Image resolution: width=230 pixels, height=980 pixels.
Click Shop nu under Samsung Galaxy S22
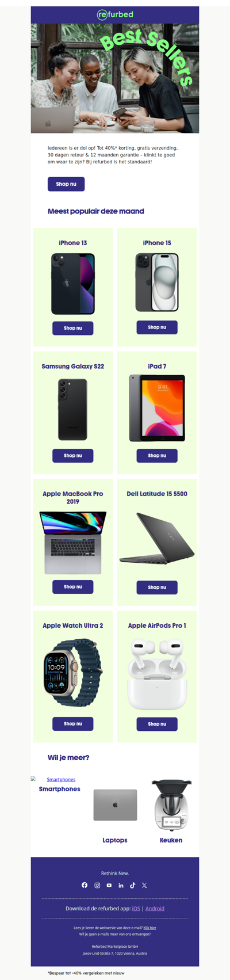[x=73, y=456]
